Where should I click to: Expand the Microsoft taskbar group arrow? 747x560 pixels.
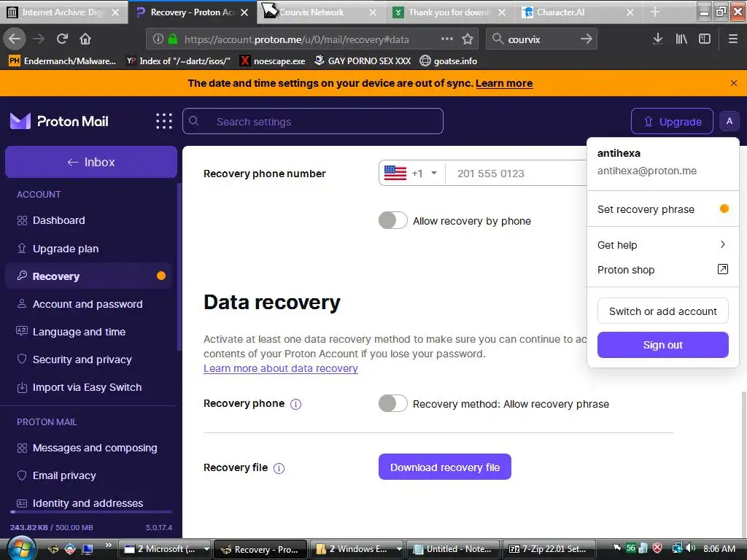coord(206,549)
